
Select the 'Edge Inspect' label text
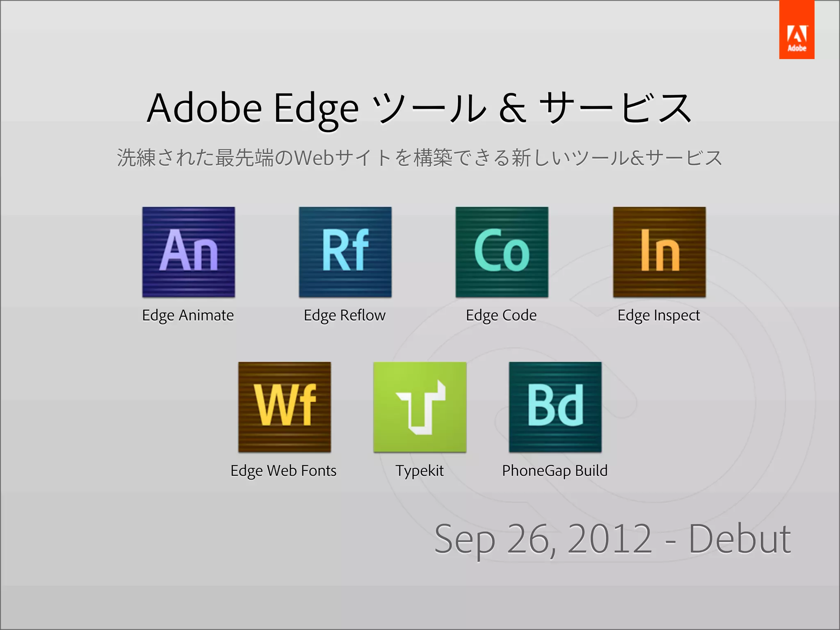tap(659, 315)
